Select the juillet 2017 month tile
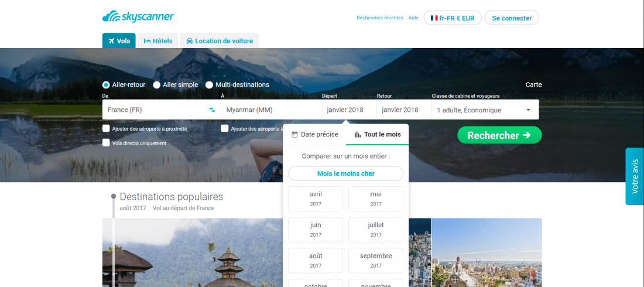Image resolution: width=644 pixels, height=287 pixels. [x=376, y=230]
